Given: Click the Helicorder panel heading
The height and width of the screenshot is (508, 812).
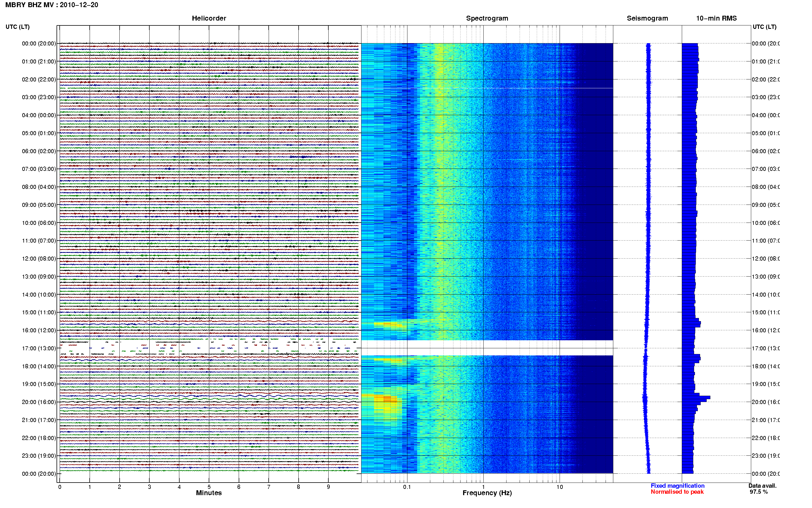Looking at the screenshot, I should tap(209, 18).
